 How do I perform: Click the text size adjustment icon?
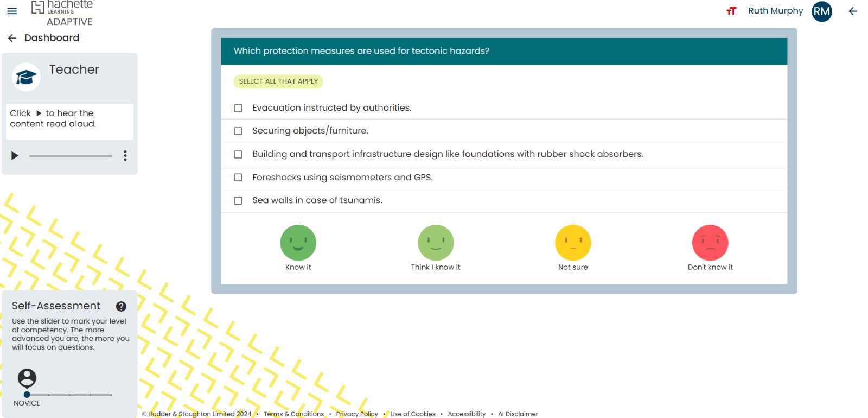point(731,11)
